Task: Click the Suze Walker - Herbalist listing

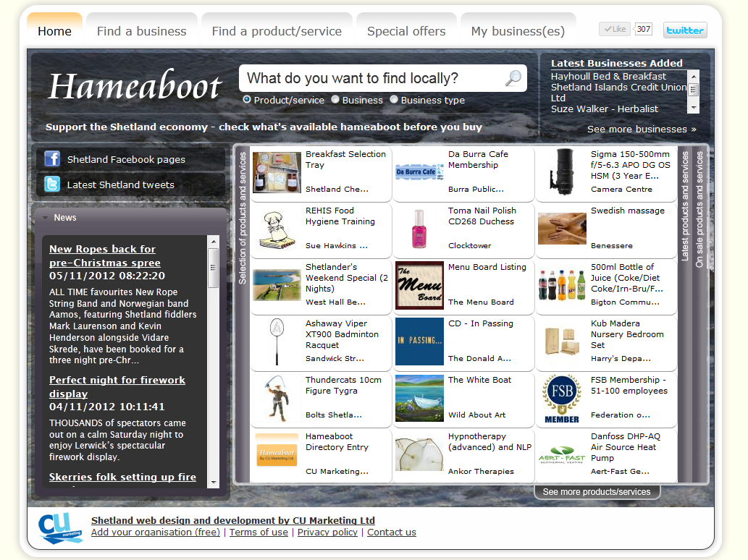Action: (605, 109)
